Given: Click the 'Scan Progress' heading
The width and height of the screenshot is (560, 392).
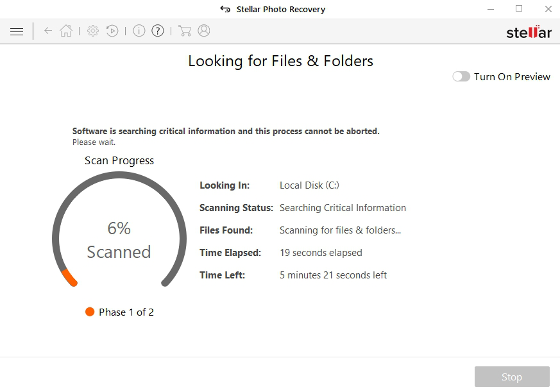Looking at the screenshot, I should click(x=119, y=161).
